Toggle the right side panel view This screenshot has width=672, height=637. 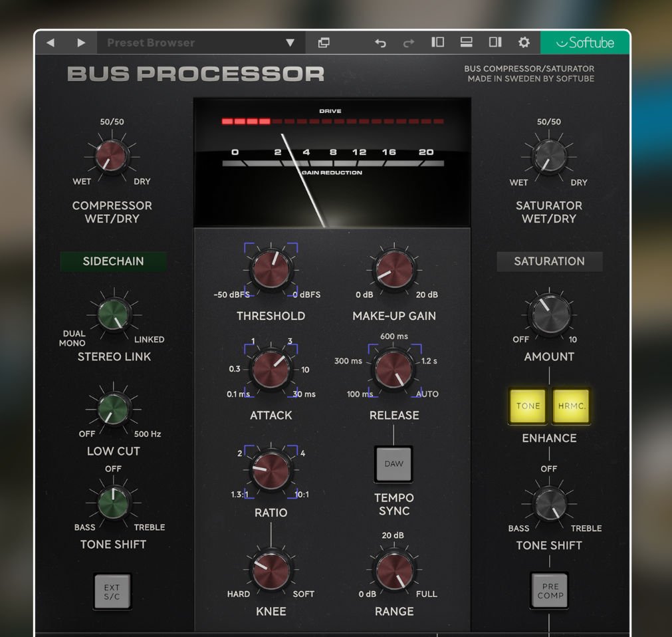point(495,42)
